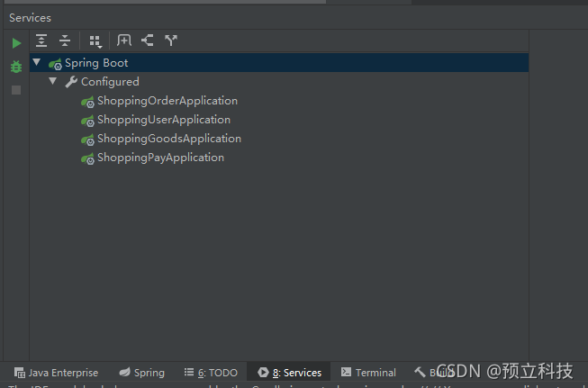Collapse the Spring Boot tree node

coord(36,62)
